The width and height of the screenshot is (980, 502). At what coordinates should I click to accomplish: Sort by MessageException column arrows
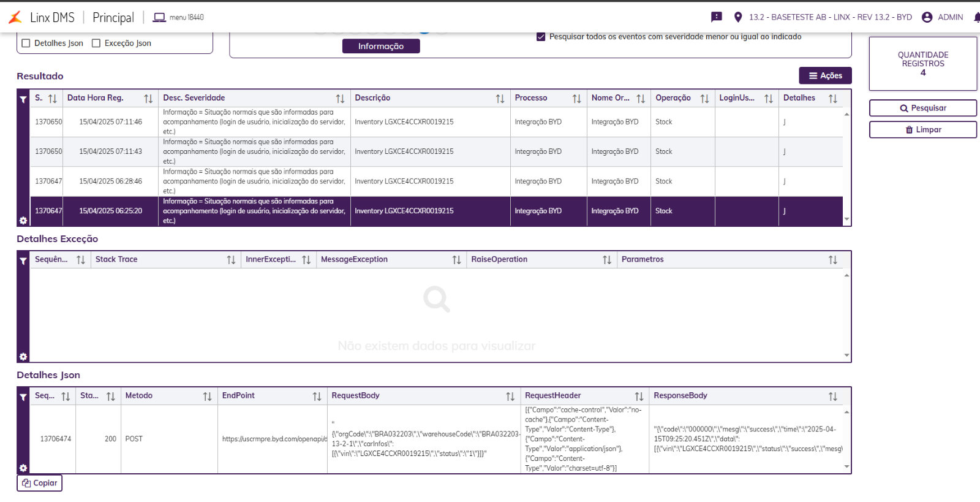tap(456, 260)
